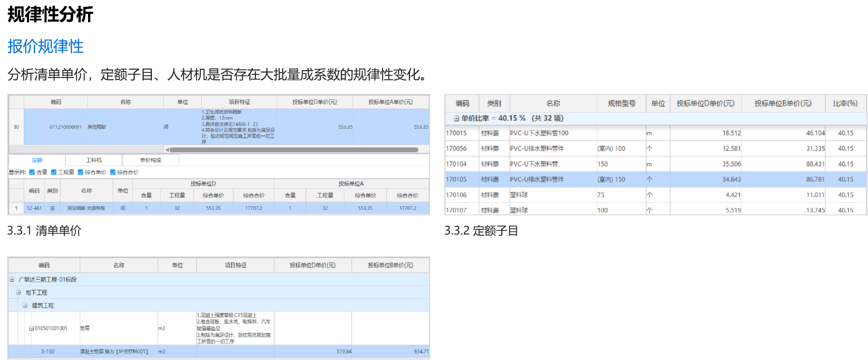Toggle the 综合合价 display column checkbox
The image size is (868, 360).
click(x=113, y=172)
